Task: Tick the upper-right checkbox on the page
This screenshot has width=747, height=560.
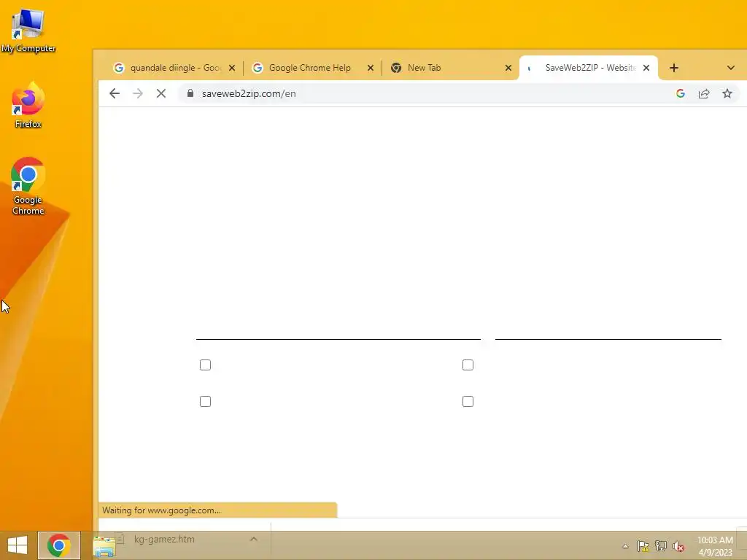Action: (x=468, y=365)
